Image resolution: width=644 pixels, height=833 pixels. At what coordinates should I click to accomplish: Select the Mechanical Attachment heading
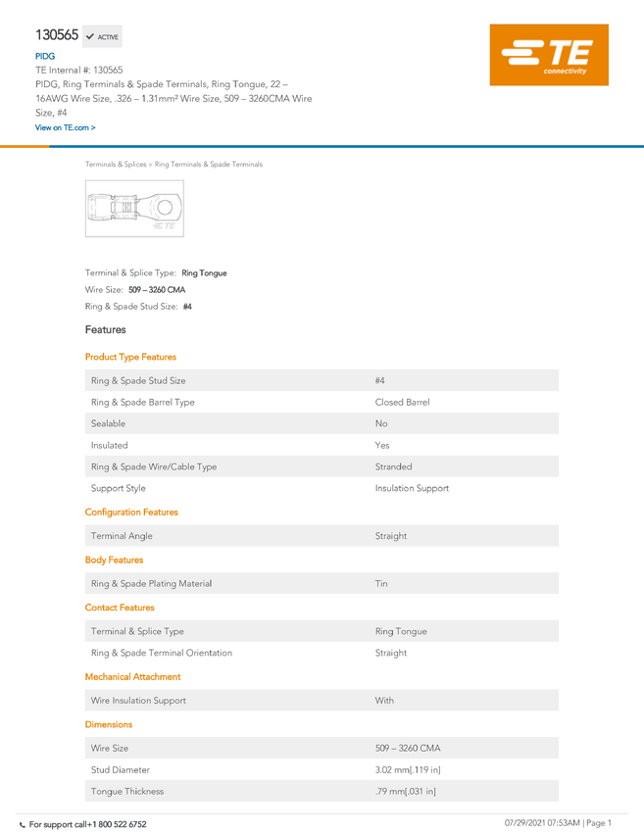click(x=133, y=677)
